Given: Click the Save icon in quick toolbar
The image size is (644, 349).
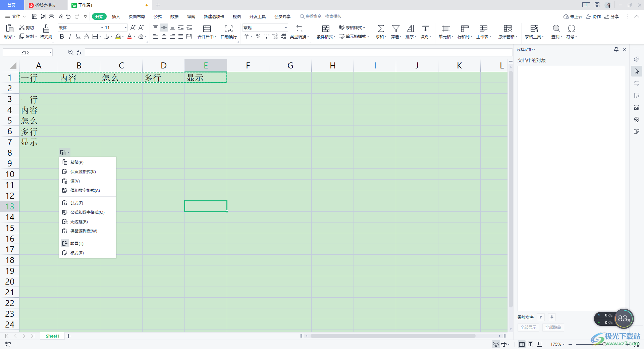Looking at the screenshot, I should [35, 16].
